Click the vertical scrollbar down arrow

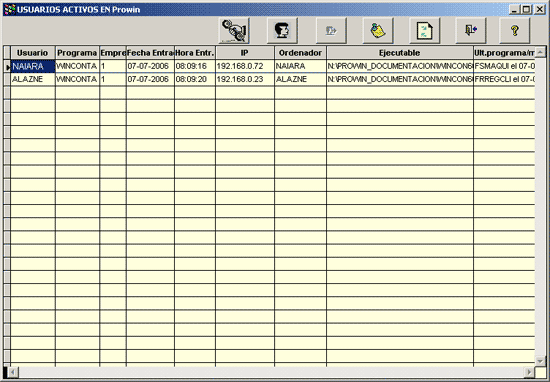(x=540, y=361)
